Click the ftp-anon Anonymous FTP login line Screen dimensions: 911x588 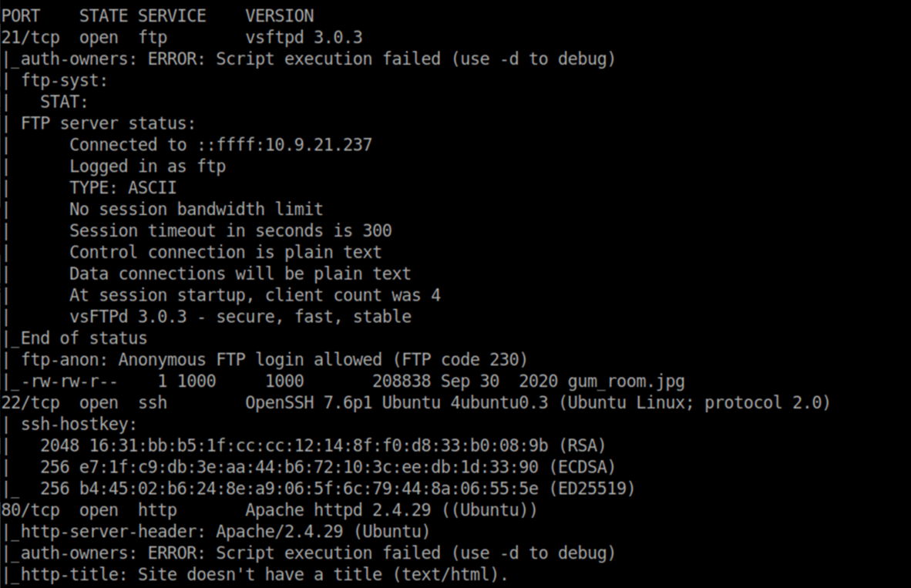tap(274, 360)
